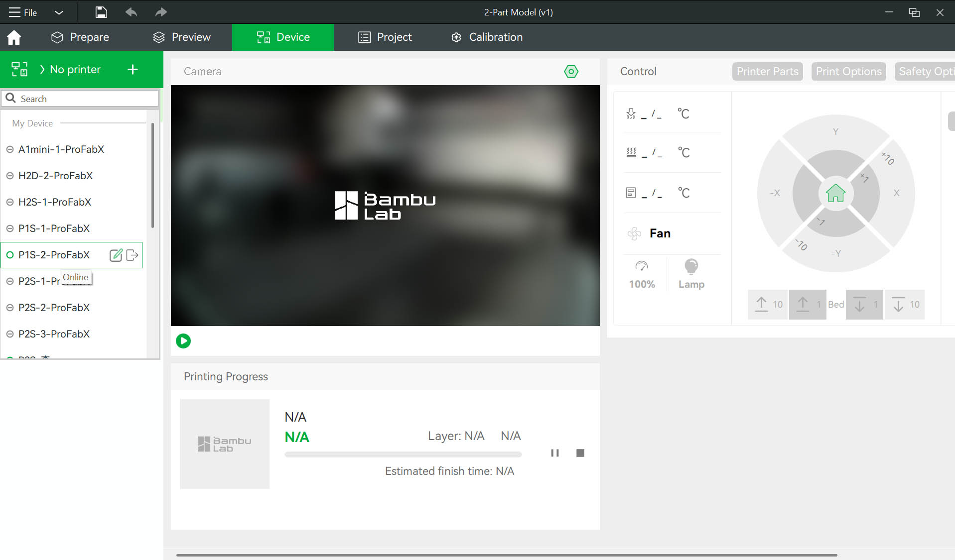Stop the print job
955x560 pixels.
click(580, 453)
